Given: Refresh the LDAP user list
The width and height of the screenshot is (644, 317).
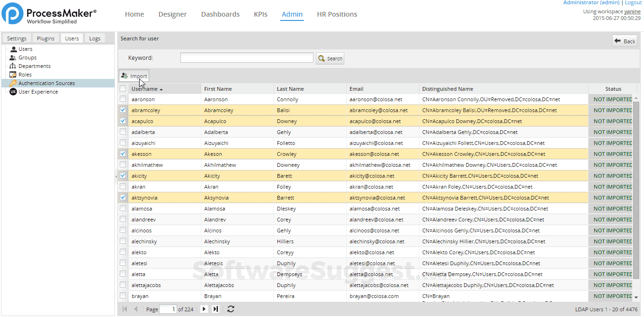Looking at the screenshot, I should [231, 309].
